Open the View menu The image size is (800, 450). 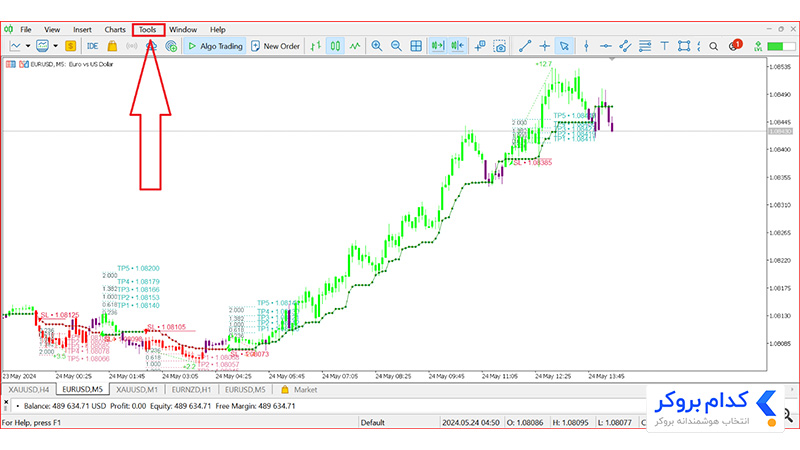click(x=52, y=30)
